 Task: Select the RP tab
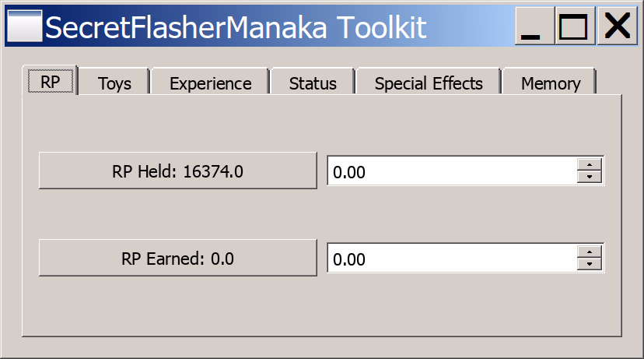[x=50, y=82]
